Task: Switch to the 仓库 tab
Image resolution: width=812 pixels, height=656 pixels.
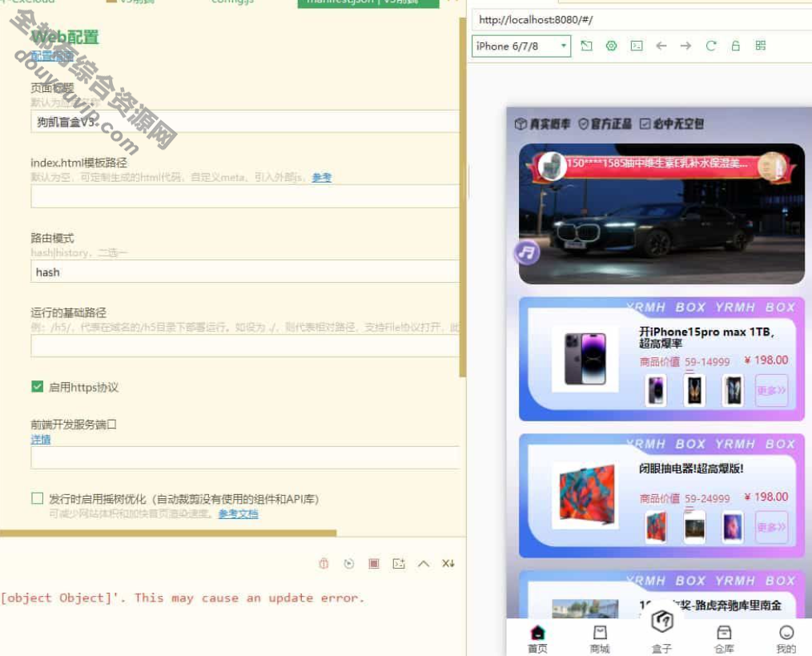Action: 724,638
